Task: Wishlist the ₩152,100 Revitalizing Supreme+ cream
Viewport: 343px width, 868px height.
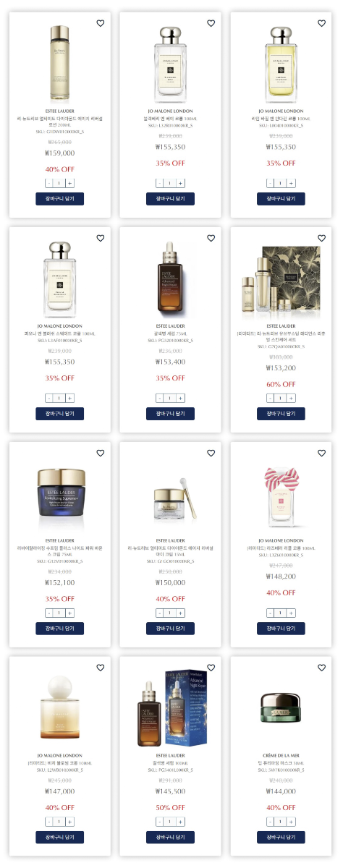Action: (101, 453)
